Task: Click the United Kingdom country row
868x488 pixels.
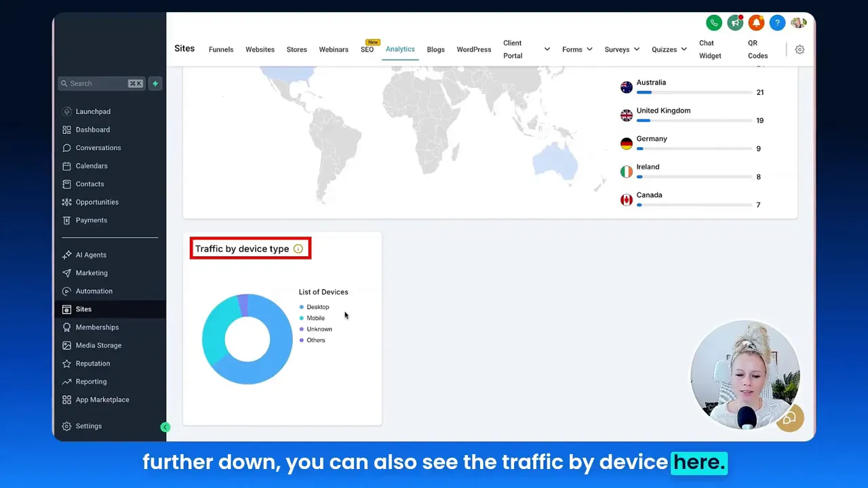Action: 692,115
